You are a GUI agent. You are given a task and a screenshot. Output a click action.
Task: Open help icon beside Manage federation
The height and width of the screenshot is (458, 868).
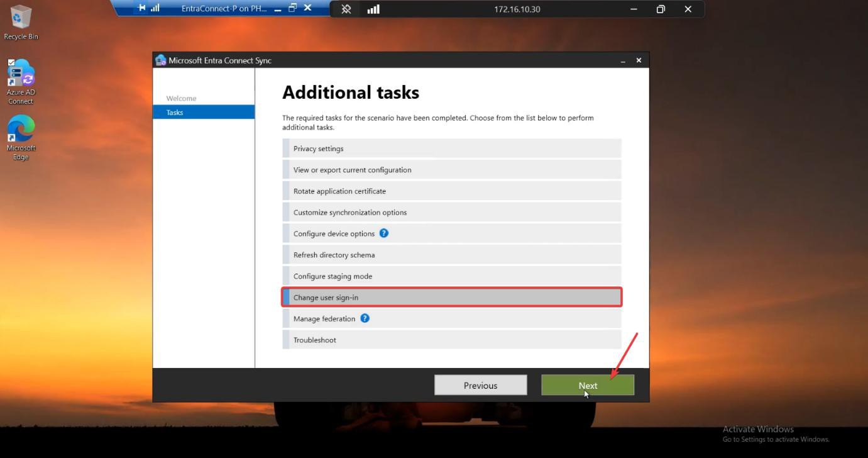365,318
